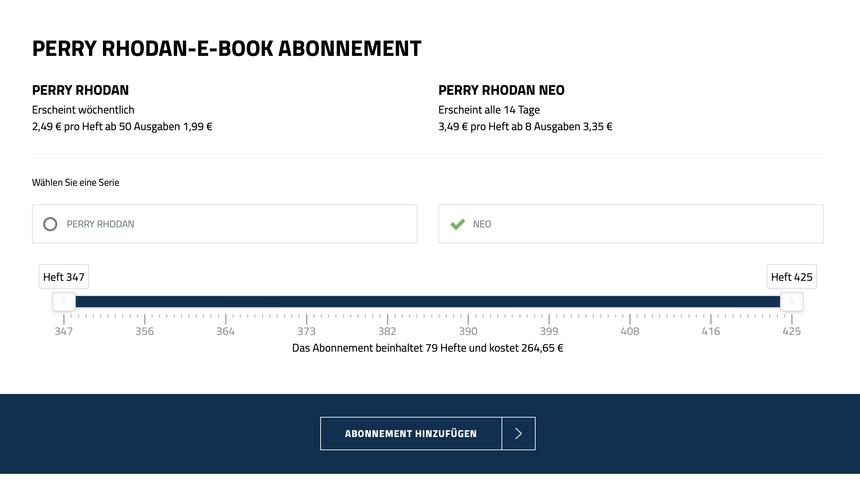Click the slider tick labeled 373
Viewport: 860px width, 504px height.
[306, 331]
